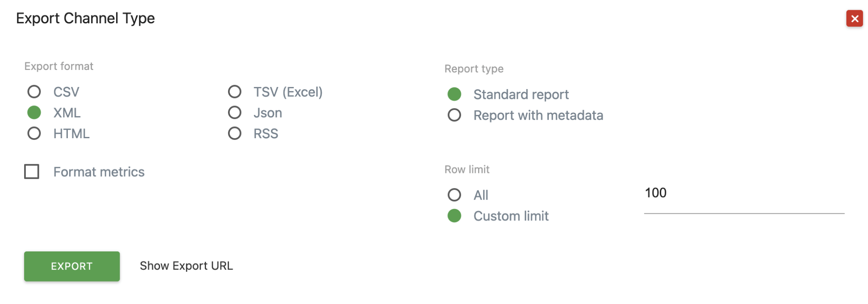Open the Show Export URL link

click(186, 266)
